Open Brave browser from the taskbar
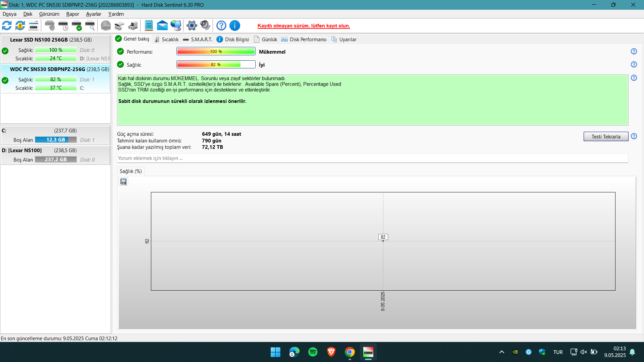 pyautogui.click(x=331, y=352)
